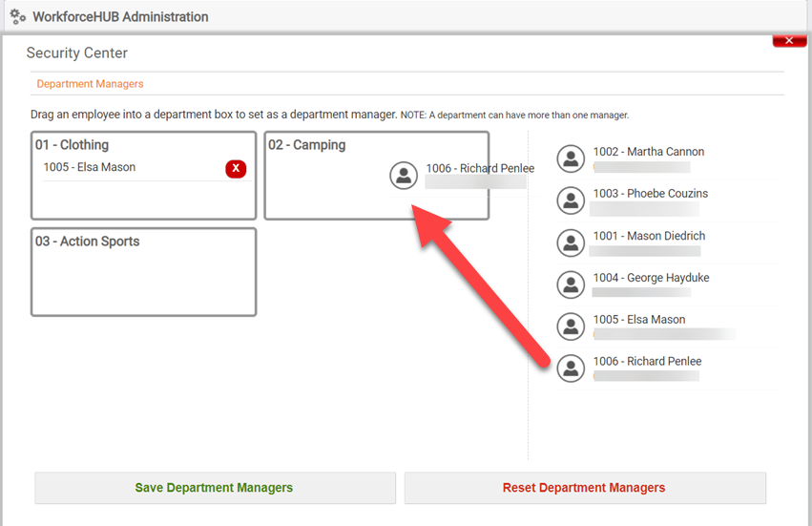
Task: Click the 01 - Clothing department heading
Action: click(x=72, y=144)
